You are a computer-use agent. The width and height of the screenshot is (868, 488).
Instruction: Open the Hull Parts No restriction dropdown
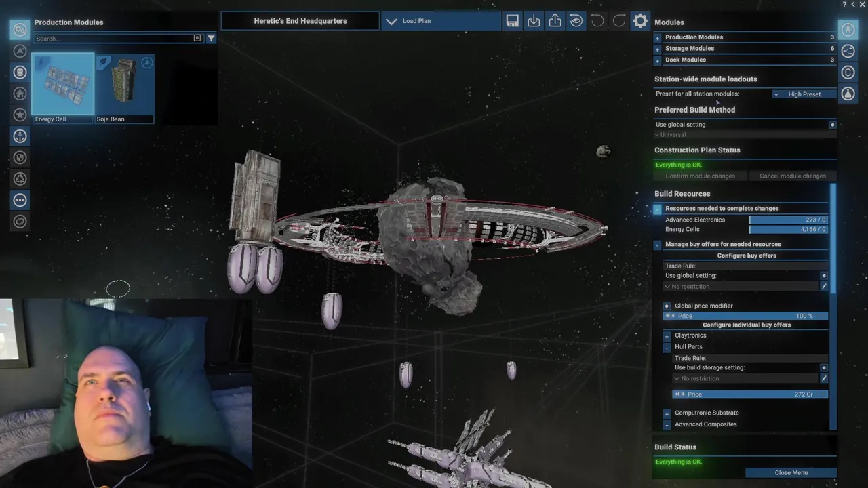tap(746, 378)
